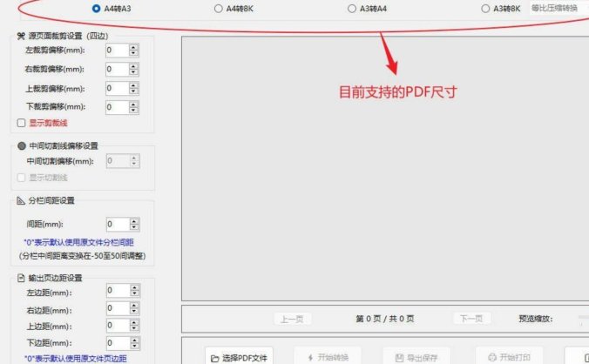Click the page icon beside 输出页边距设置

tap(21, 278)
